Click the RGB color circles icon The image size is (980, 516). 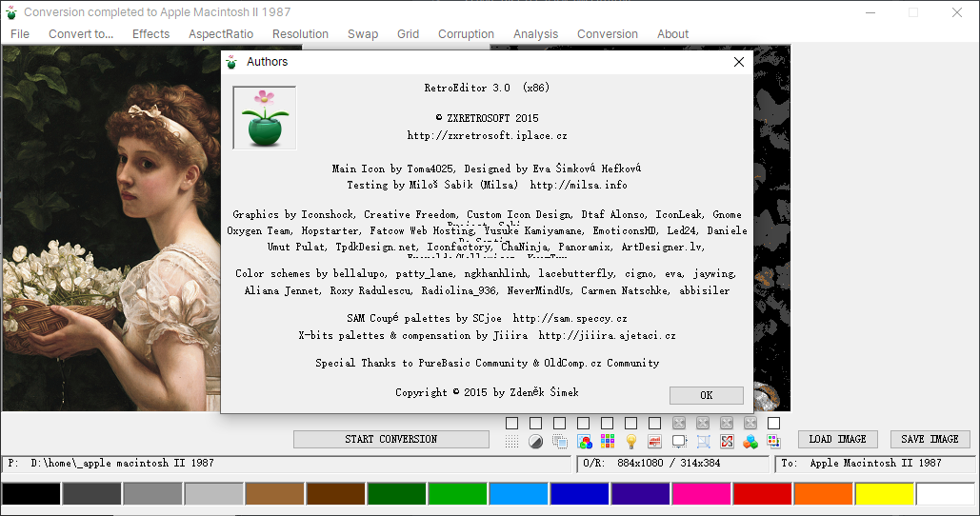584,442
